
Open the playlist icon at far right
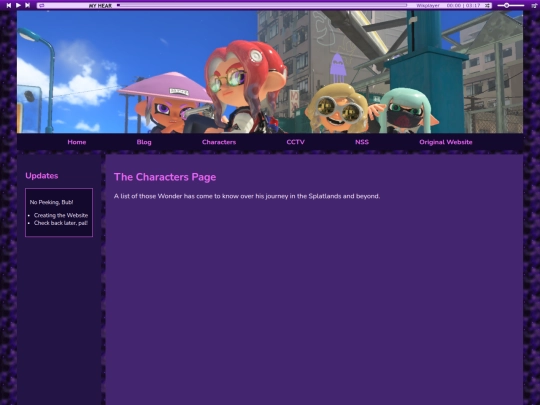click(534, 6)
